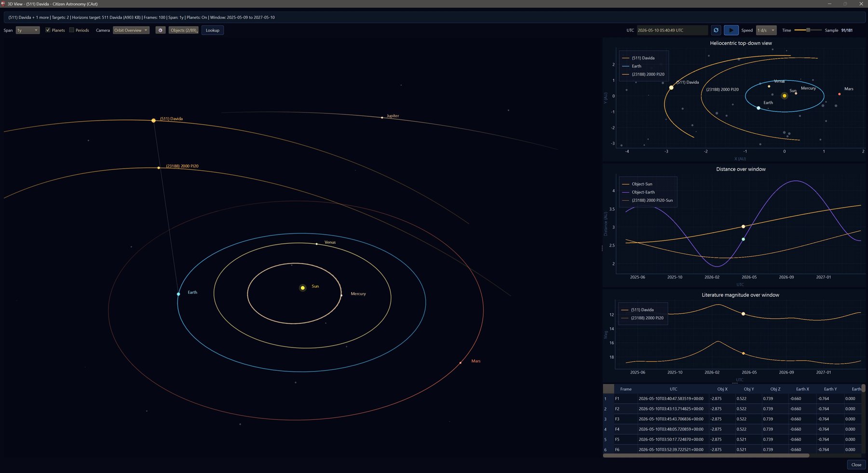Click the Mars marker in the 3D view
Screen dimensions: 868x473
click(461, 362)
